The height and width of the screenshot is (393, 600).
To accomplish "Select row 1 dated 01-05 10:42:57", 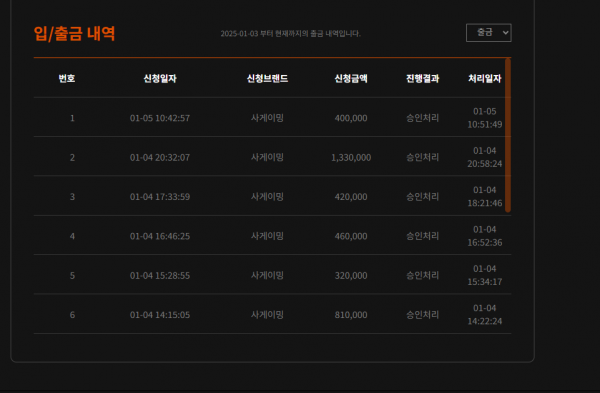I will pos(272,117).
